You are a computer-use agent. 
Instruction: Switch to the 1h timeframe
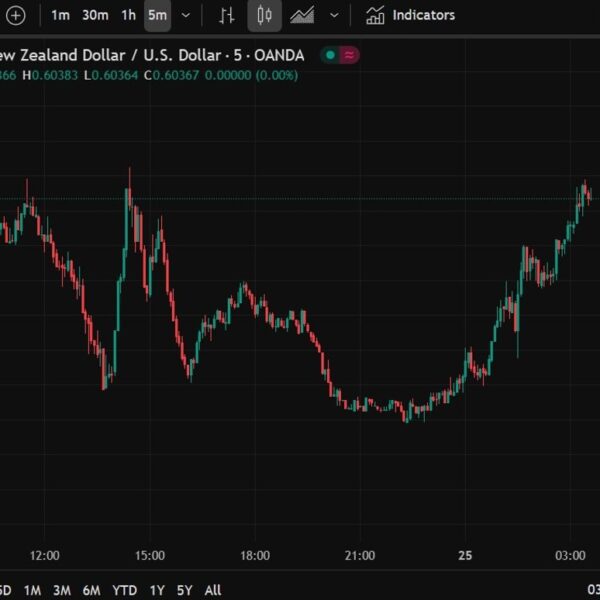(x=128, y=15)
